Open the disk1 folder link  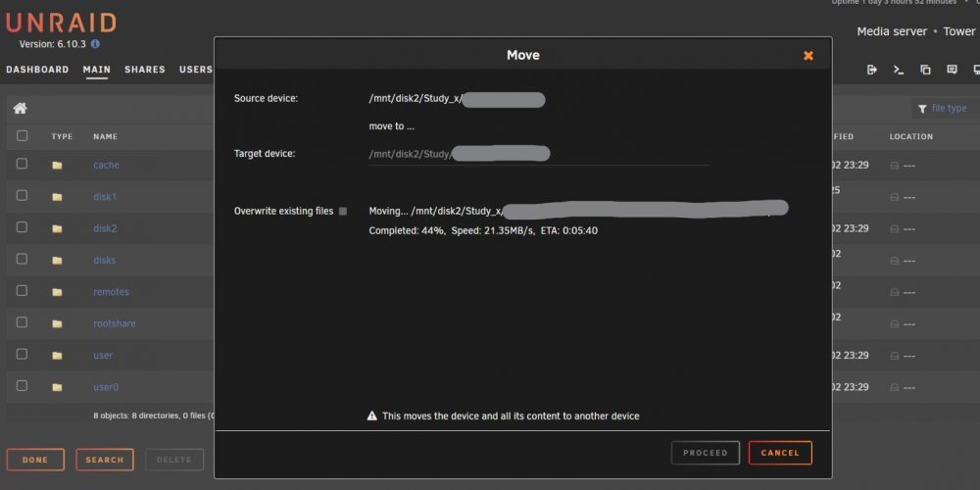pos(105,197)
